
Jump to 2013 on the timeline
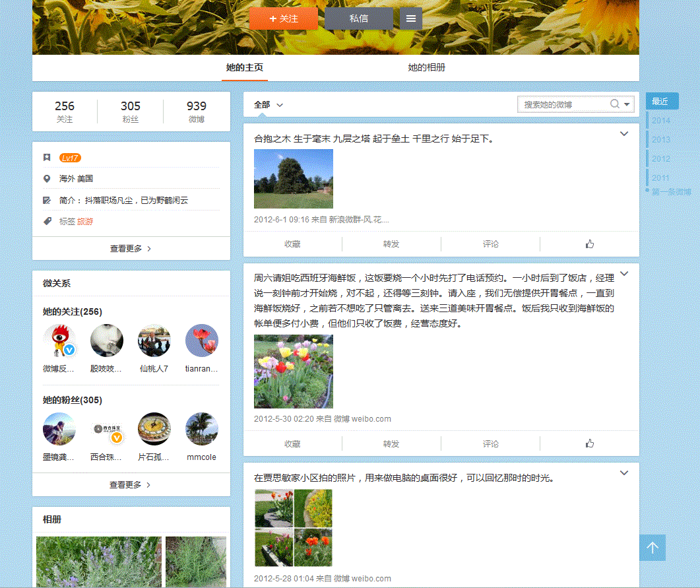pos(660,139)
